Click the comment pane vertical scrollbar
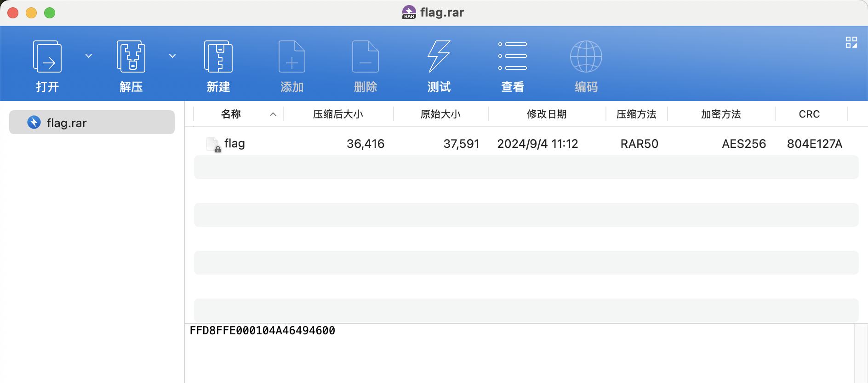Screen dimensions: 868x383 point(861,354)
